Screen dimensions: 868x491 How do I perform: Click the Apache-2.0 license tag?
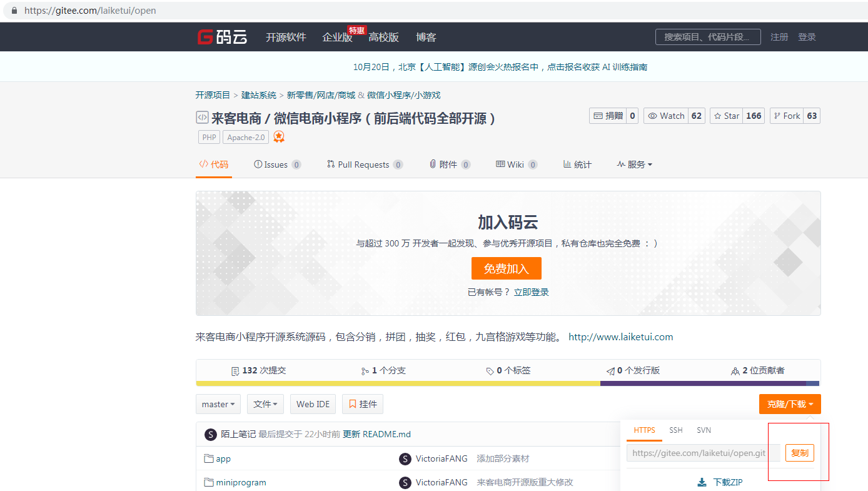(x=246, y=137)
